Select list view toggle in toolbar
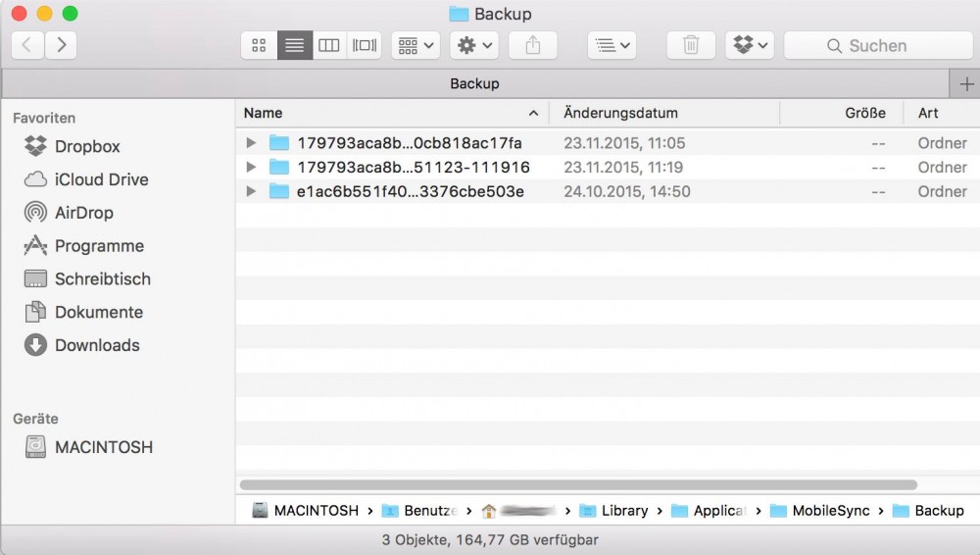980x555 pixels. 294,45
